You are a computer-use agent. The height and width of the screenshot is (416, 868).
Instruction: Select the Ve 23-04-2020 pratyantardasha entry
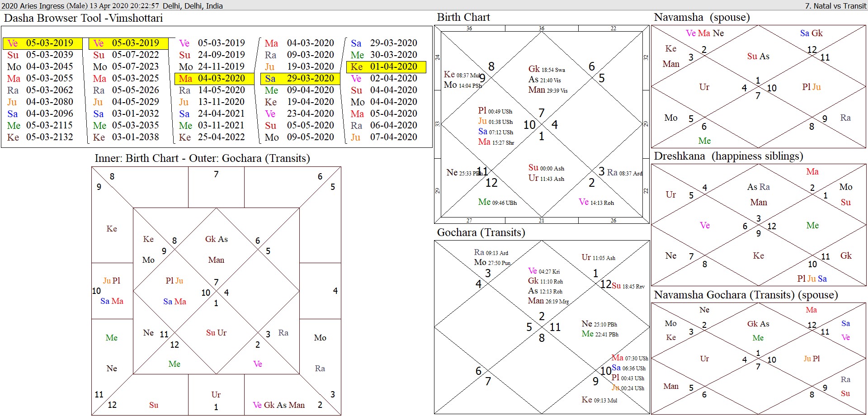coord(298,113)
